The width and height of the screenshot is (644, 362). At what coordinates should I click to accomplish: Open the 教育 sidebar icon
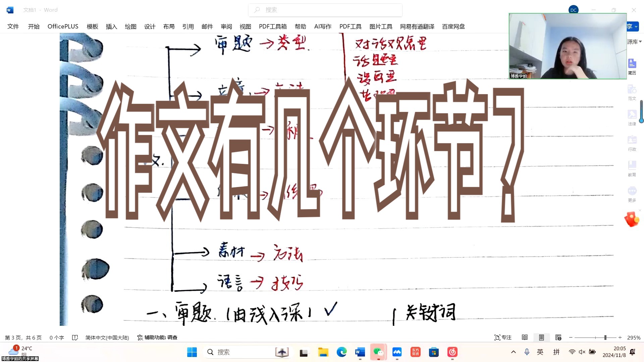632,169
